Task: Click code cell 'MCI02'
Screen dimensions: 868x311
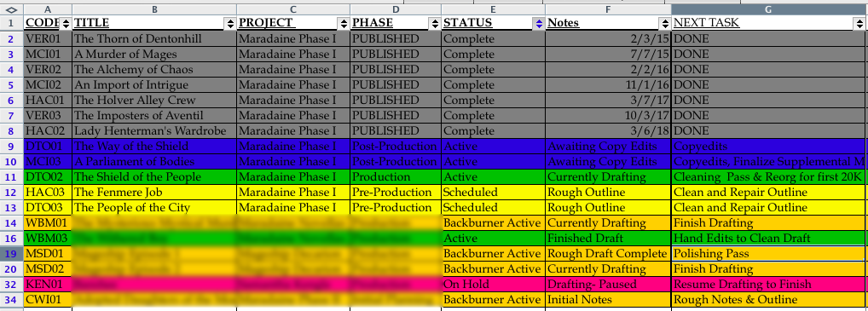Action: [x=48, y=84]
